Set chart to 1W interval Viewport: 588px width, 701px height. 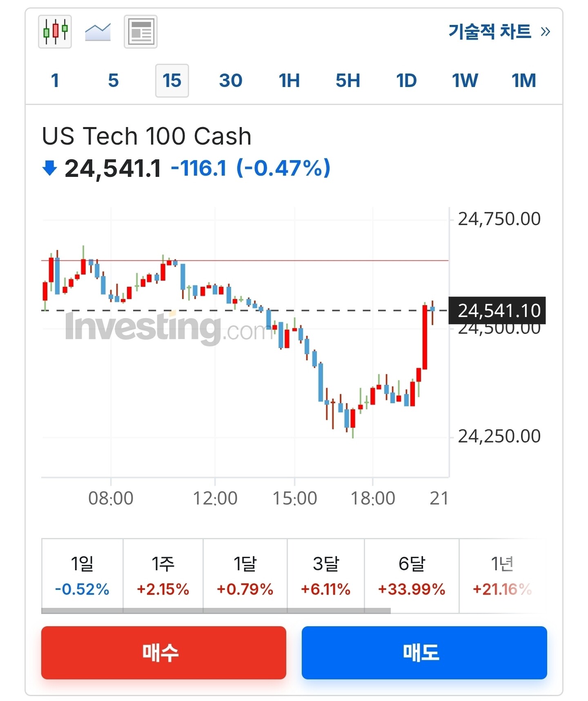click(465, 80)
